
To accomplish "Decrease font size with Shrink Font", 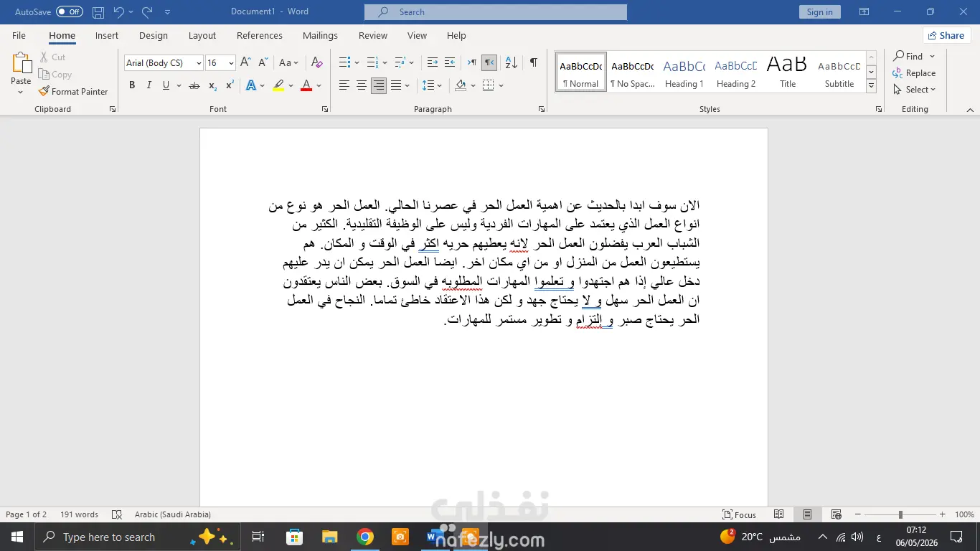I will 262,63.
